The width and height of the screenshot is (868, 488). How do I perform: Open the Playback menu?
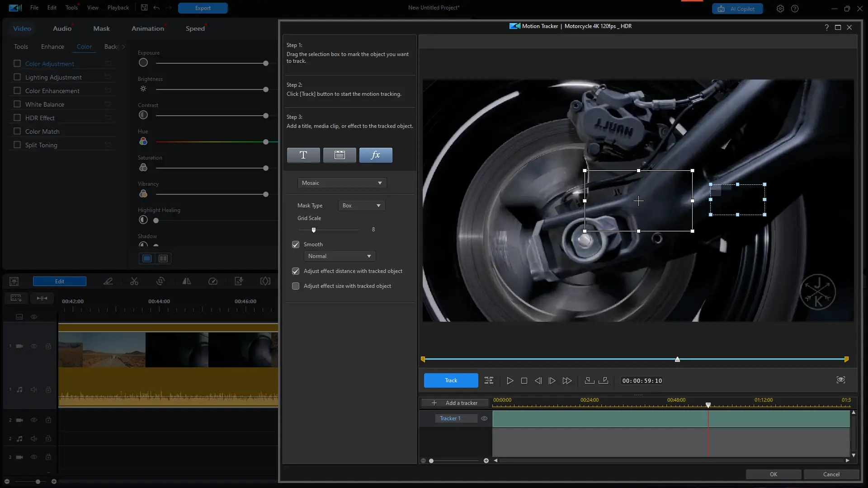(118, 8)
